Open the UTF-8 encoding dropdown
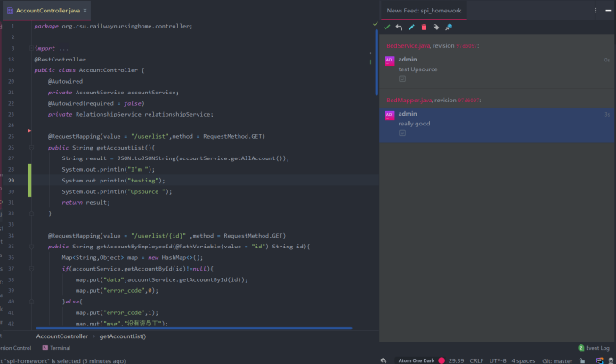The height and width of the screenshot is (364, 616). 498,360
